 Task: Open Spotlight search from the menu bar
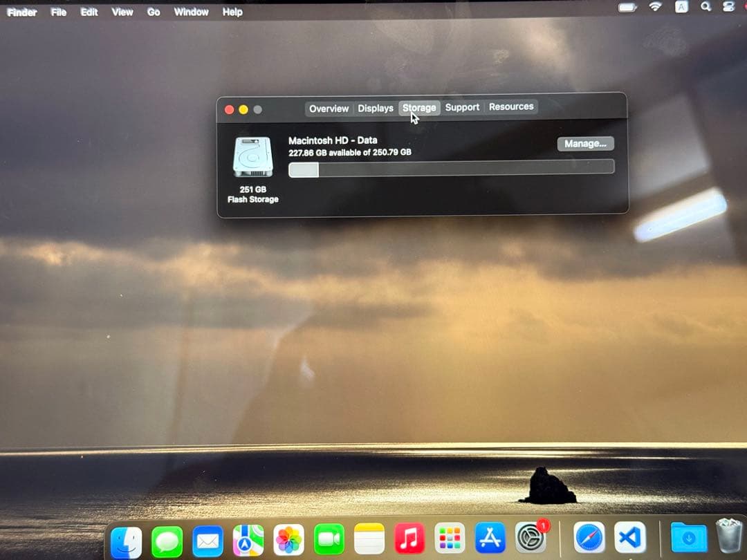click(705, 7)
